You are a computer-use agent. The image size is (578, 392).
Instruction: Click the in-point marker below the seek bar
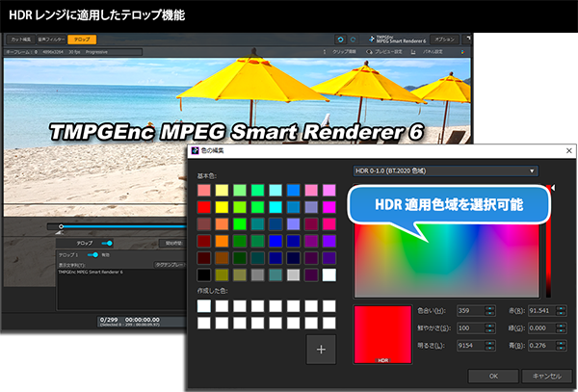point(59,232)
